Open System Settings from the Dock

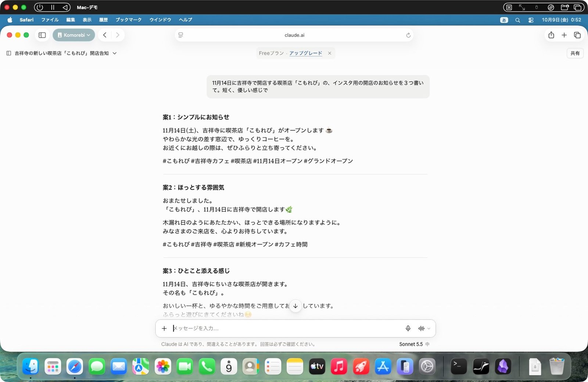point(427,366)
